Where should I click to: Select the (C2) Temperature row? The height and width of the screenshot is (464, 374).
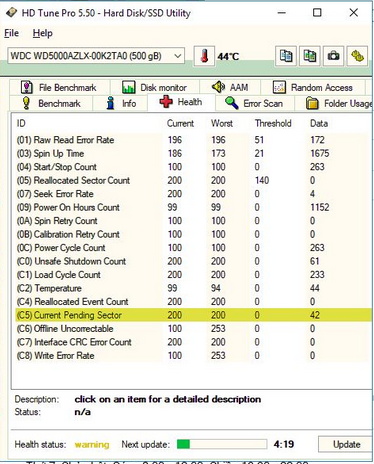coord(193,288)
